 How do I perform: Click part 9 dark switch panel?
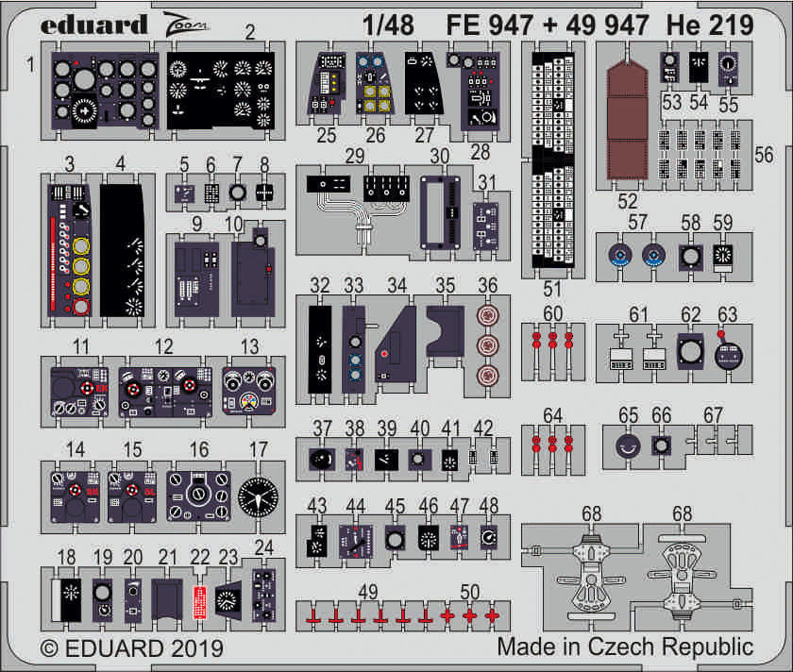(x=196, y=279)
